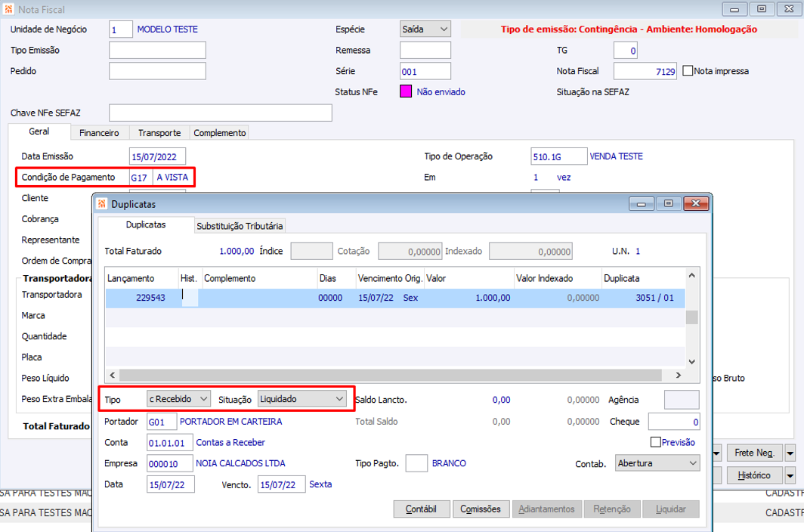Click the Comissões button
807x532 pixels.
[481, 509]
